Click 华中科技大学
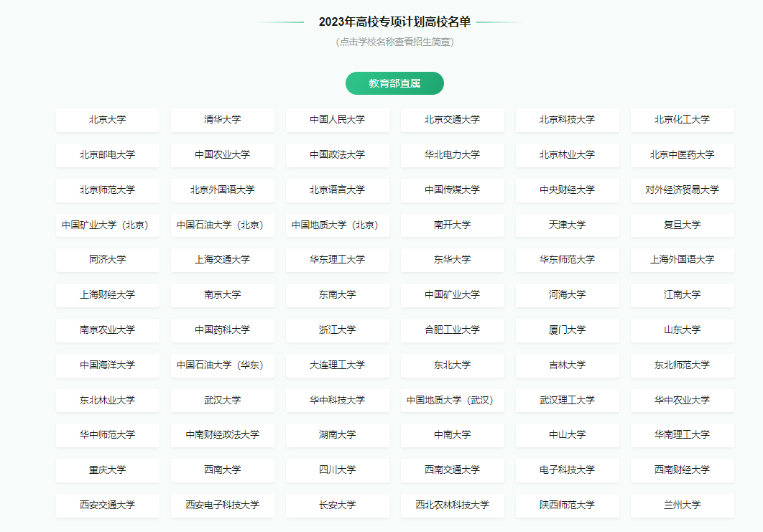Viewport: 763px width, 532px height. [337, 400]
